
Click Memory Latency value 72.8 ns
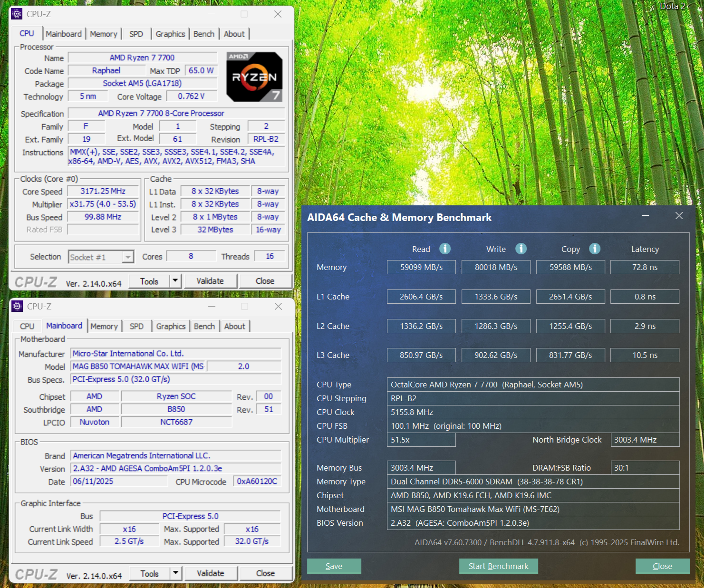645,267
